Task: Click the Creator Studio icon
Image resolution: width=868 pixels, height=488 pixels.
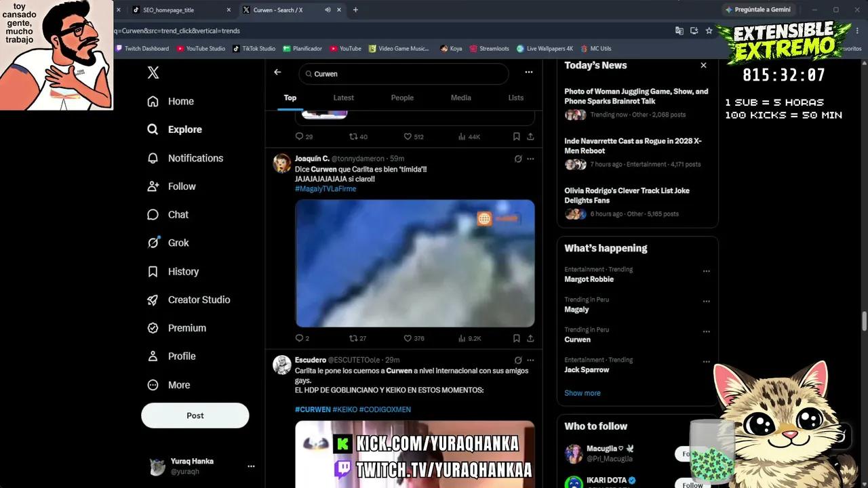Action: tap(153, 300)
